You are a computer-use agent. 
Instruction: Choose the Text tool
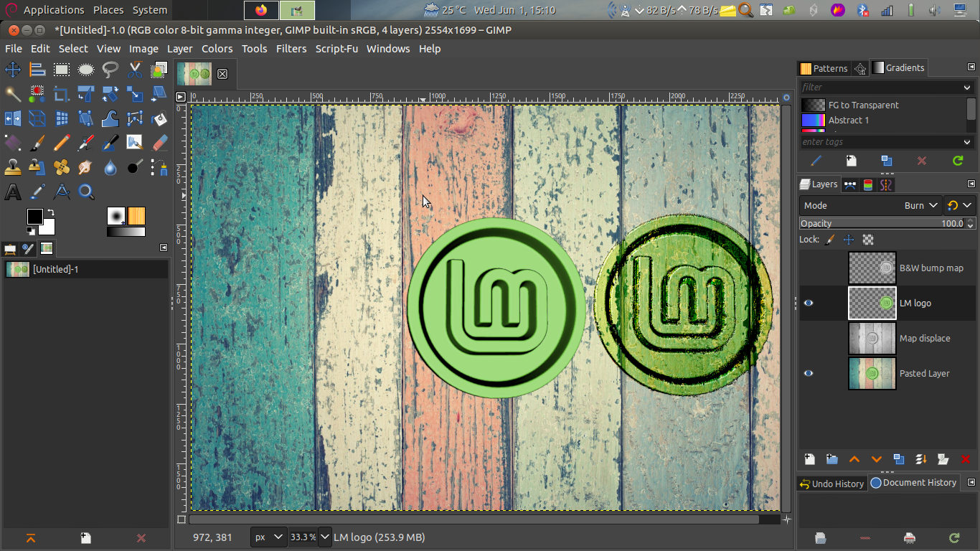(12, 192)
